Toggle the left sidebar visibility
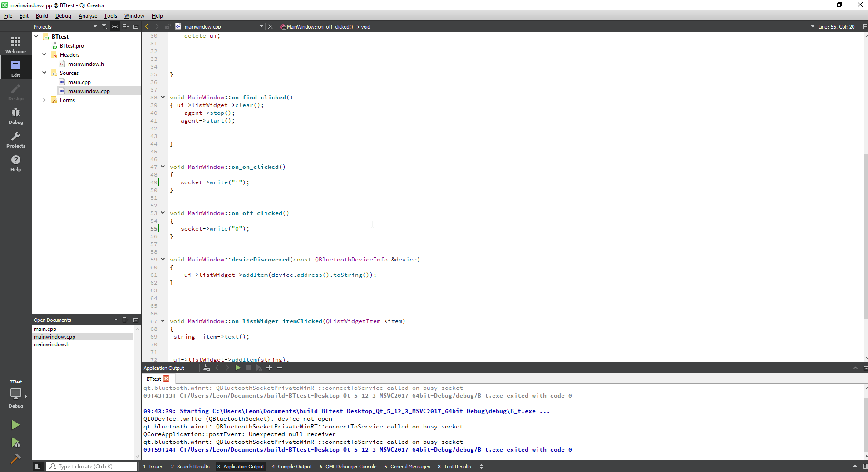Screen dimensions: 868x472 [38, 466]
